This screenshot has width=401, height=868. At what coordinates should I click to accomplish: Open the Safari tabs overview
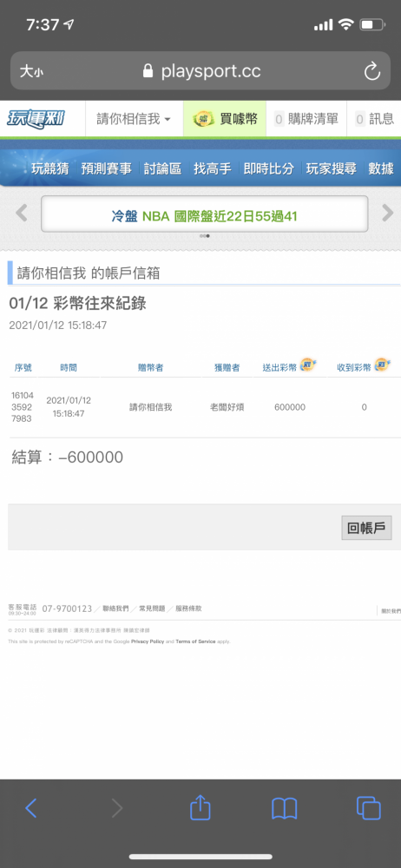[x=368, y=808]
